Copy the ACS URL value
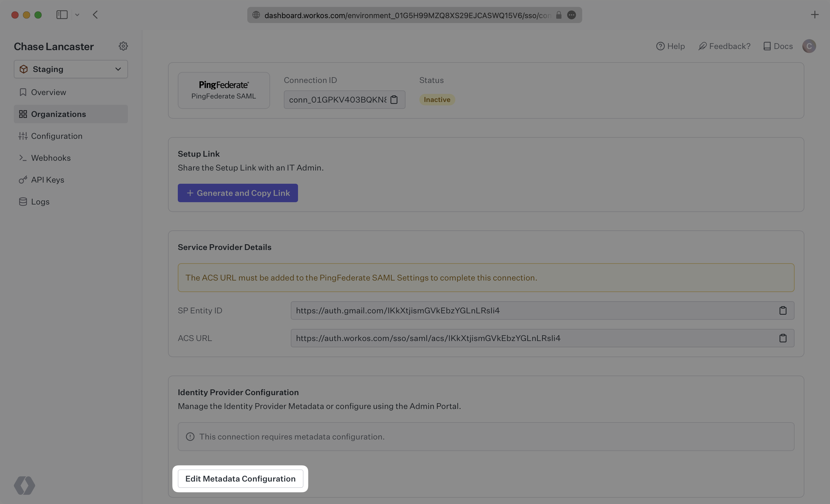The image size is (830, 504). (783, 338)
